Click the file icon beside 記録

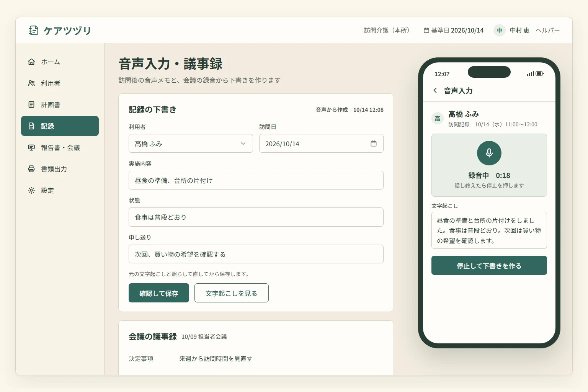pyautogui.click(x=31, y=126)
